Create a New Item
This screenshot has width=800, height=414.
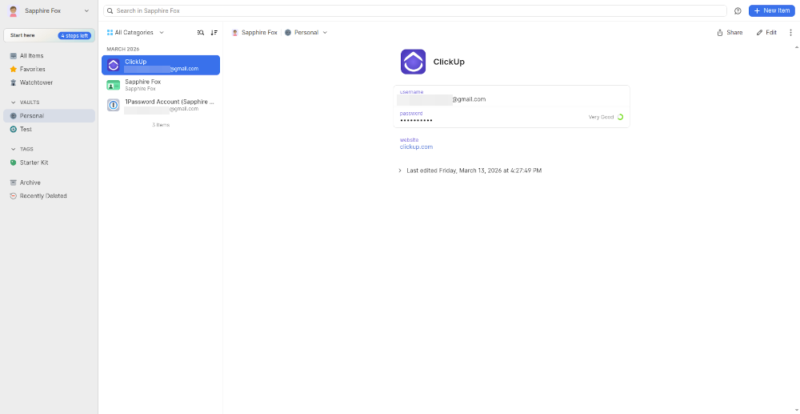(x=771, y=11)
